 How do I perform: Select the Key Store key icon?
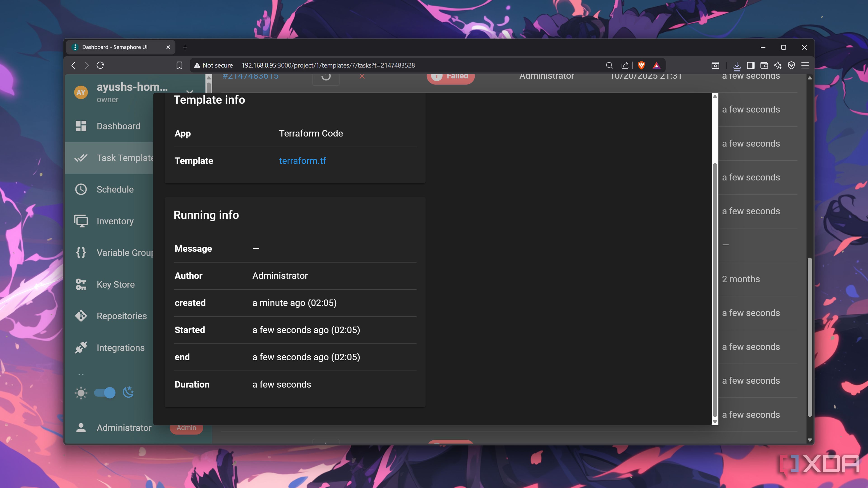click(x=81, y=284)
